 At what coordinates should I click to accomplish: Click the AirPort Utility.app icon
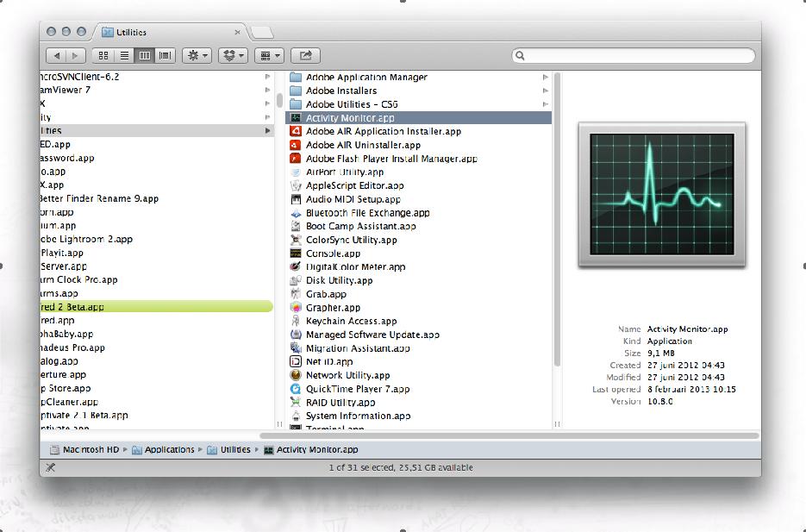[296, 172]
